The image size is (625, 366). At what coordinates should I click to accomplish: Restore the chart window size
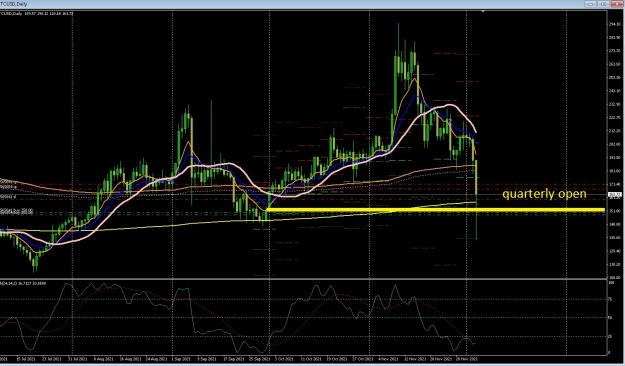604,4
